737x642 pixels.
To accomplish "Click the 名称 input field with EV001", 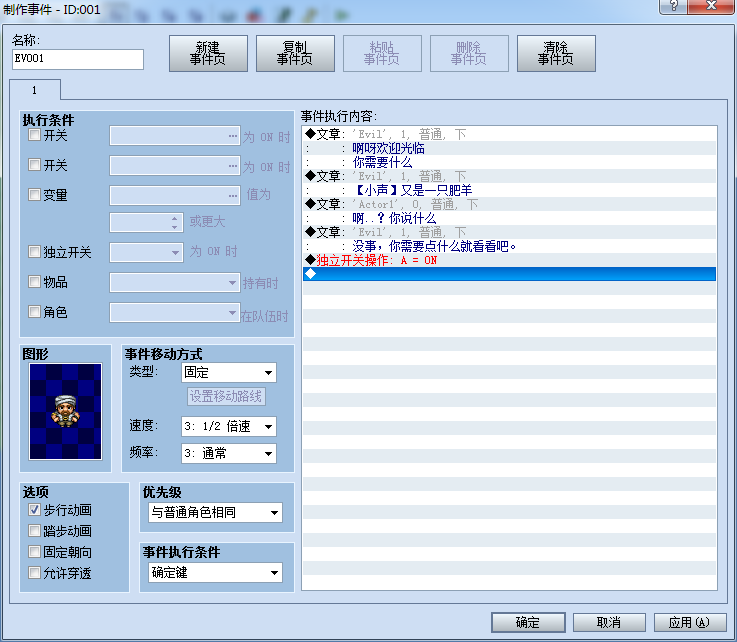I will [78, 59].
